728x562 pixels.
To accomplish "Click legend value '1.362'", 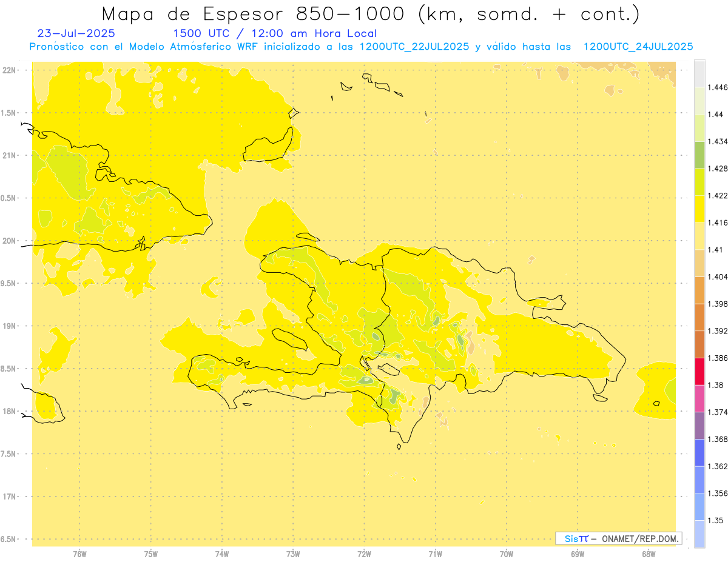I will point(719,466).
